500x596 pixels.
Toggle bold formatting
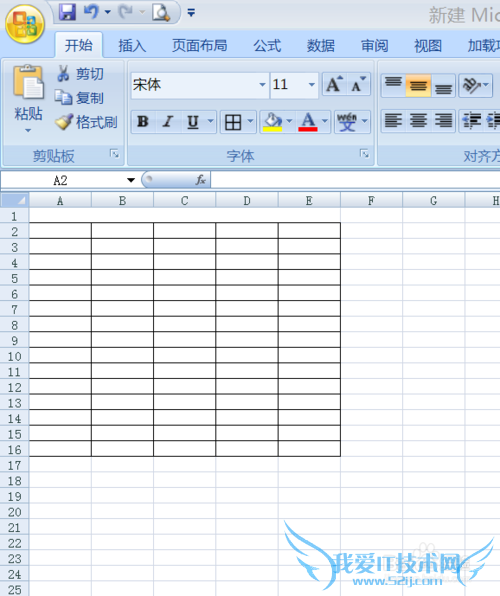coord(143,122)
